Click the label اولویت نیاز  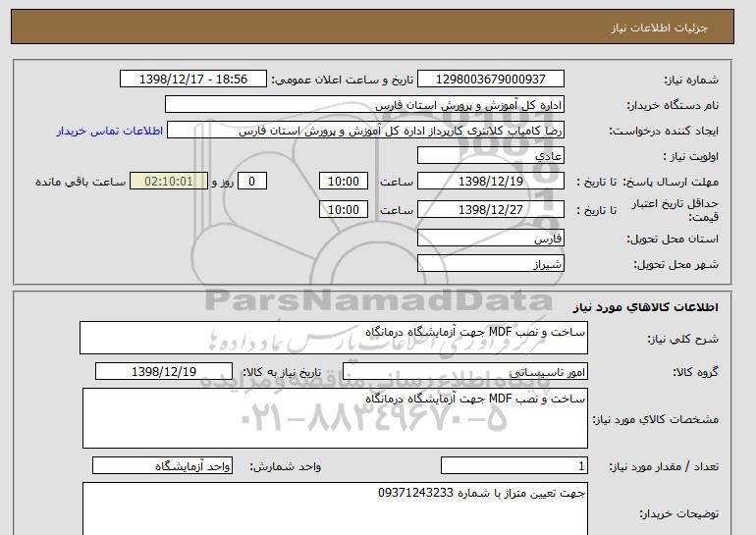coord(691,156)
